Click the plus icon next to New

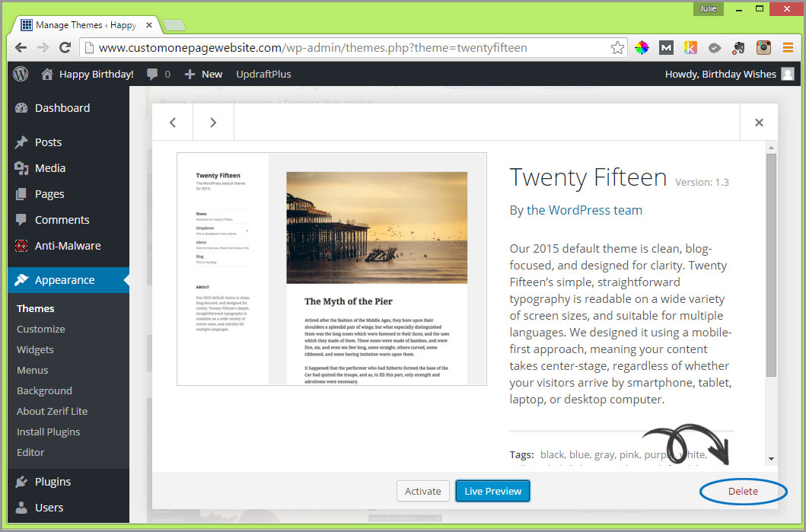190,74
